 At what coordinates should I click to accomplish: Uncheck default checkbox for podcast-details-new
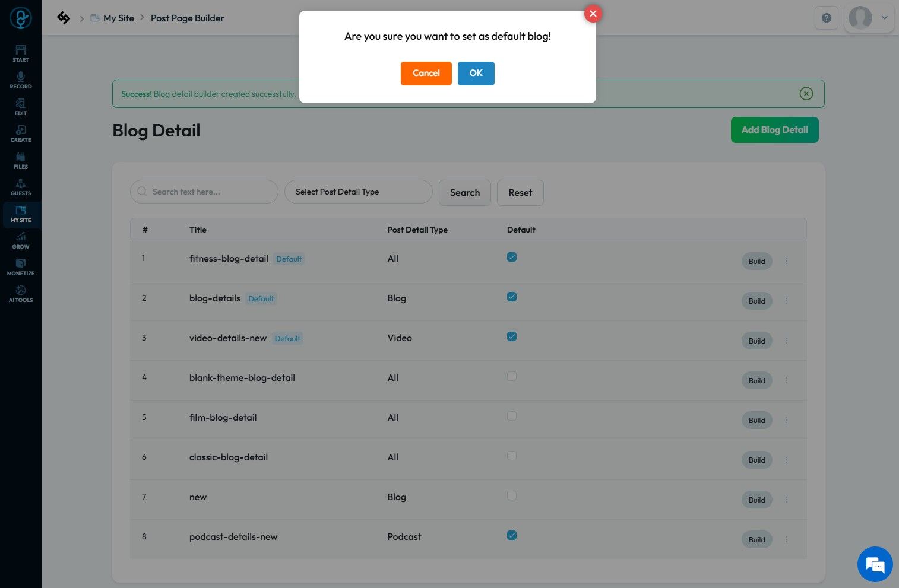512,535
